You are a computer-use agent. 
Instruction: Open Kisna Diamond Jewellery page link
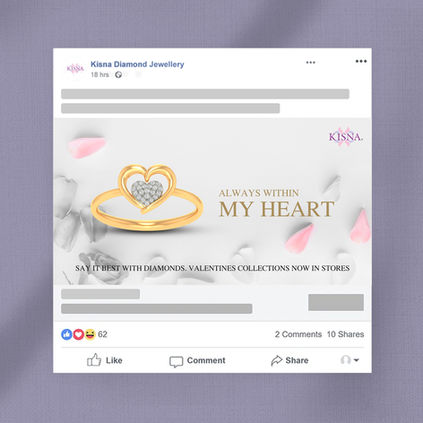137,64
